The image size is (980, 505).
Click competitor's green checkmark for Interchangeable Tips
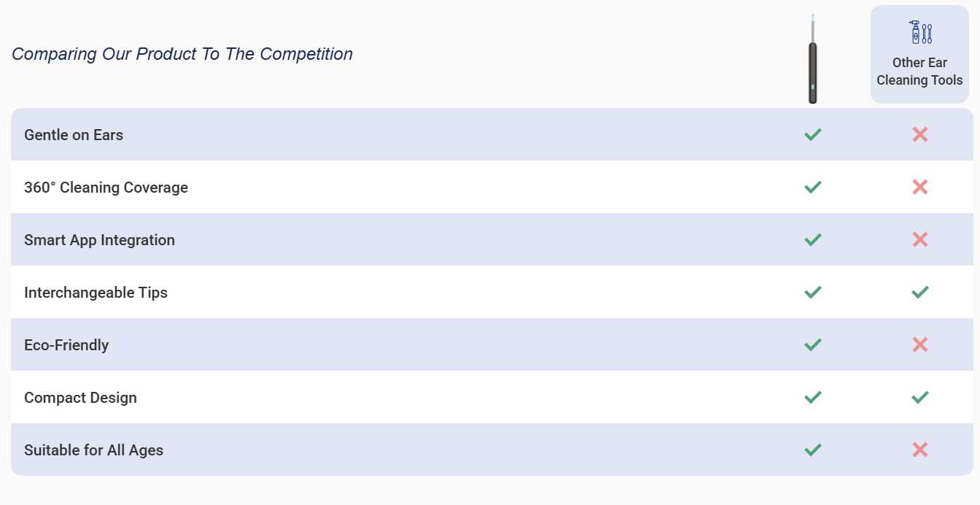(x=919, y=292)
